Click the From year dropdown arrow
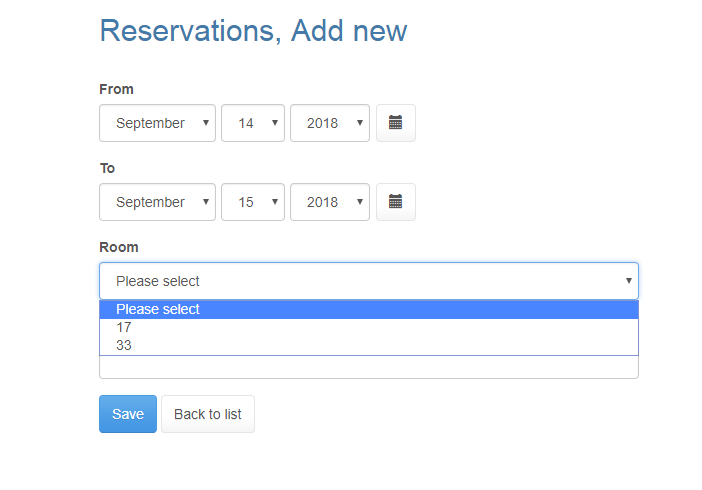 click(360, 123)
